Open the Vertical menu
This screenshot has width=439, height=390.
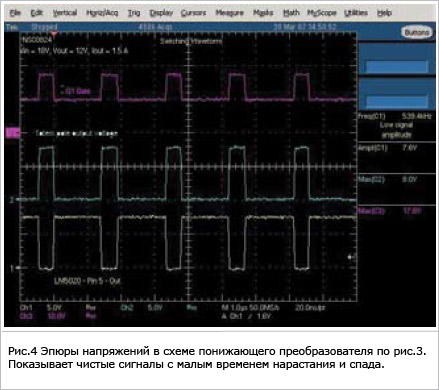[65, 13]
